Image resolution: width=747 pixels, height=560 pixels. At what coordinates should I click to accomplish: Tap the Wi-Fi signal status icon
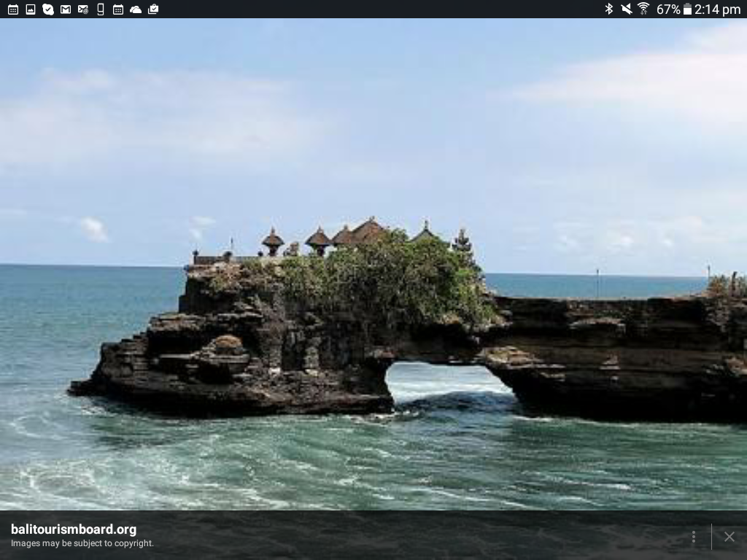click(643, 9)
